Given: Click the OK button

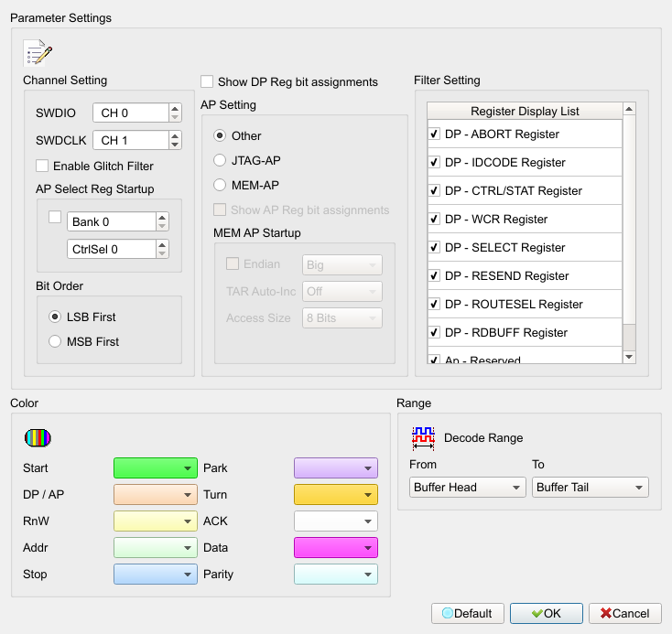Looking at the screenshot, I should (547, 614).
